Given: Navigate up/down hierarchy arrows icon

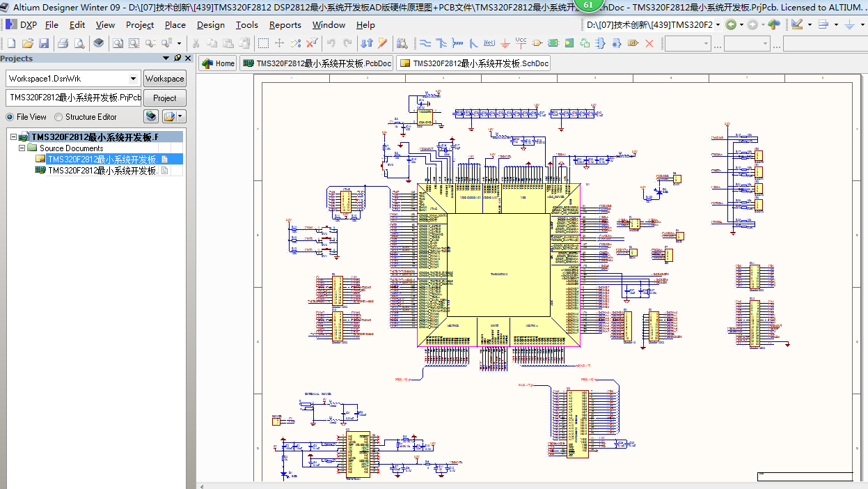Looking at the screenshot, I should point(367,43).
